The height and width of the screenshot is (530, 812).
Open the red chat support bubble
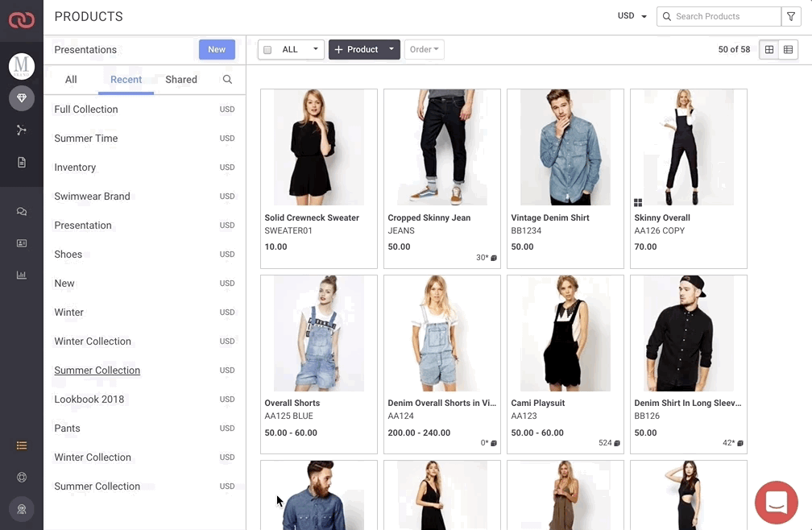click(777, 502)
